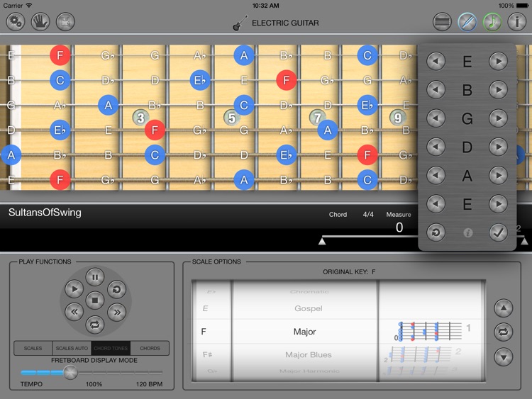The width and height of the screenshot is (532, 399).
Task: Lower tuning of the bottom E string
Action: click(436, 203)
